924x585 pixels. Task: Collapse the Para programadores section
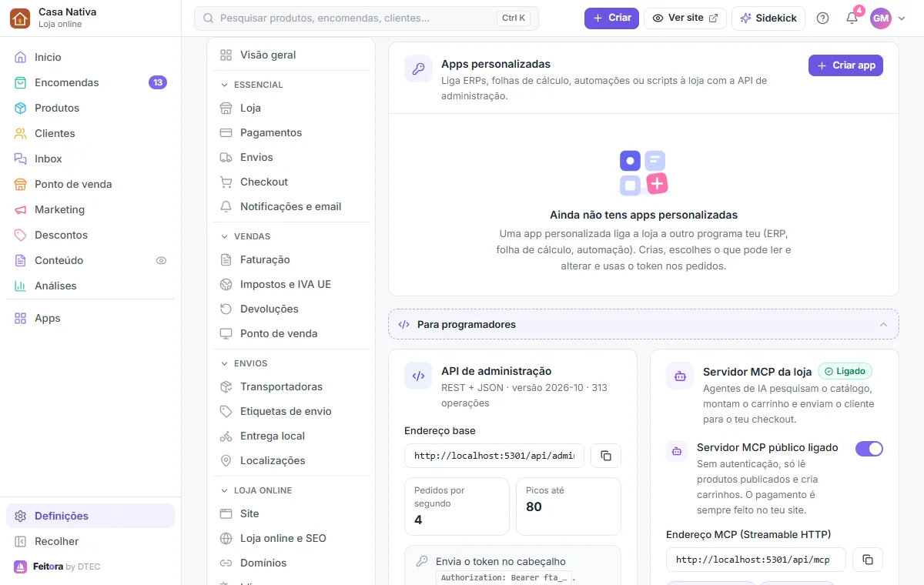tap(644, 324)
